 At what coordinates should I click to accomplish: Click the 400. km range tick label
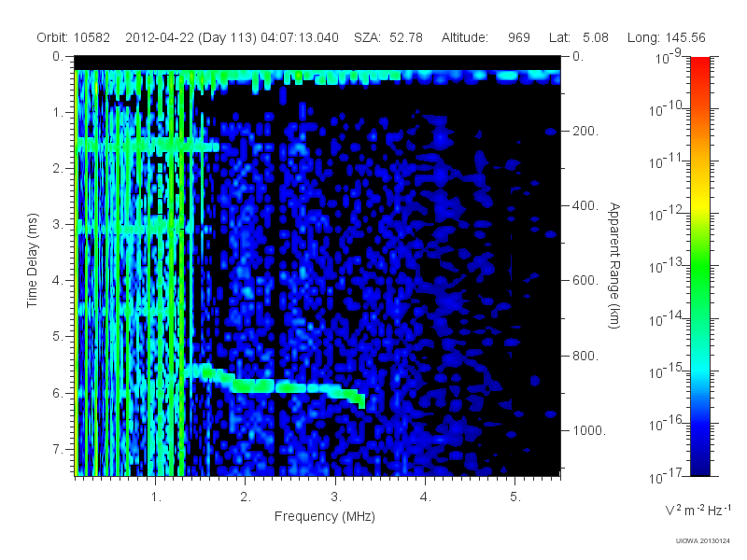coord(585,205)
